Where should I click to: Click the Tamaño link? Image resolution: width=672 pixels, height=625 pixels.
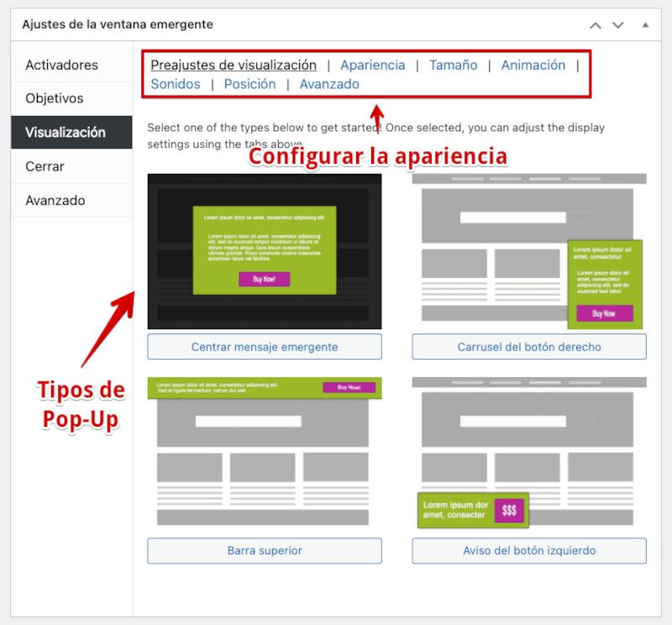pos(453,65)
